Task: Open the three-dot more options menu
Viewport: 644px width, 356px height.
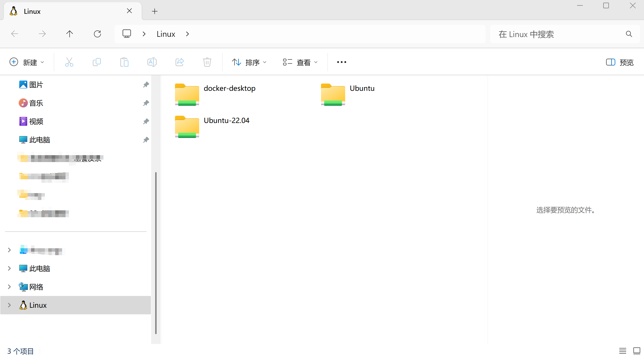Action: click(341, 62)
